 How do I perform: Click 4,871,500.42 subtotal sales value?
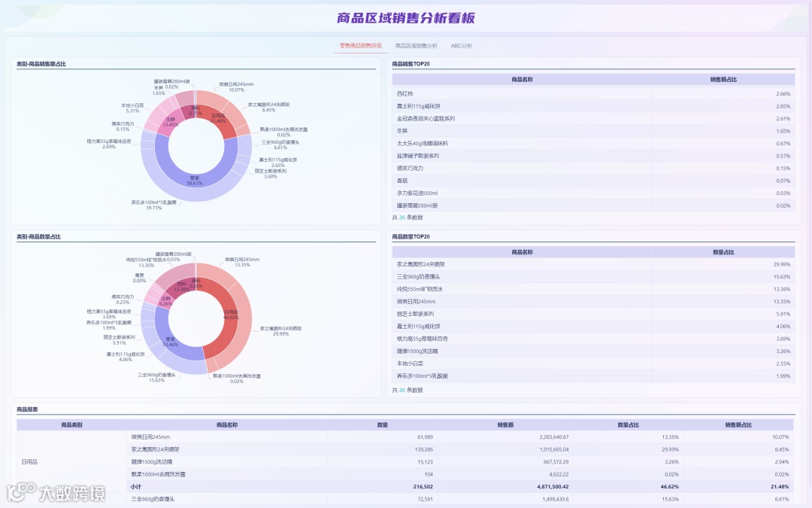tap(553, 487)
